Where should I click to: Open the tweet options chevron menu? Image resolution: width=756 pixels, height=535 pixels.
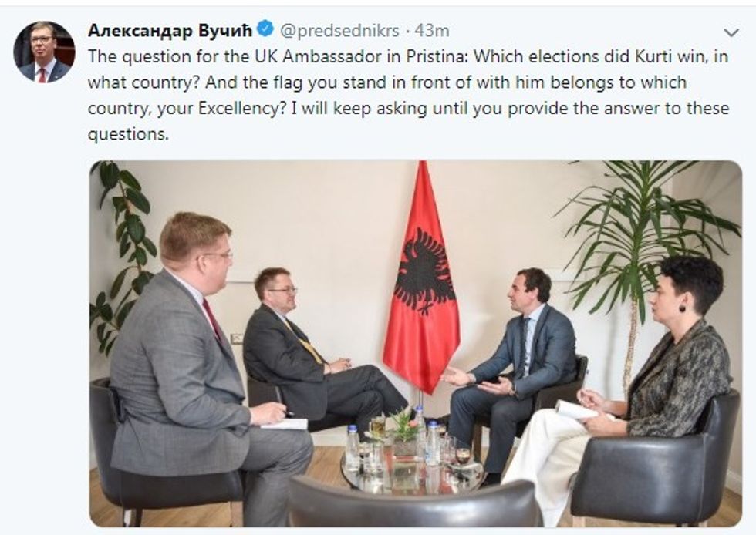[x=731, y=32]
